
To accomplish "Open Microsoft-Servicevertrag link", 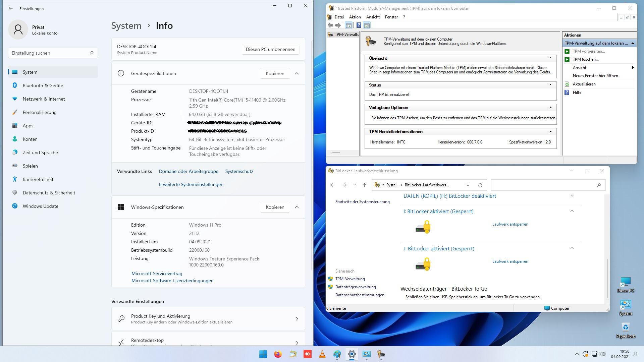I will (157, 274).
